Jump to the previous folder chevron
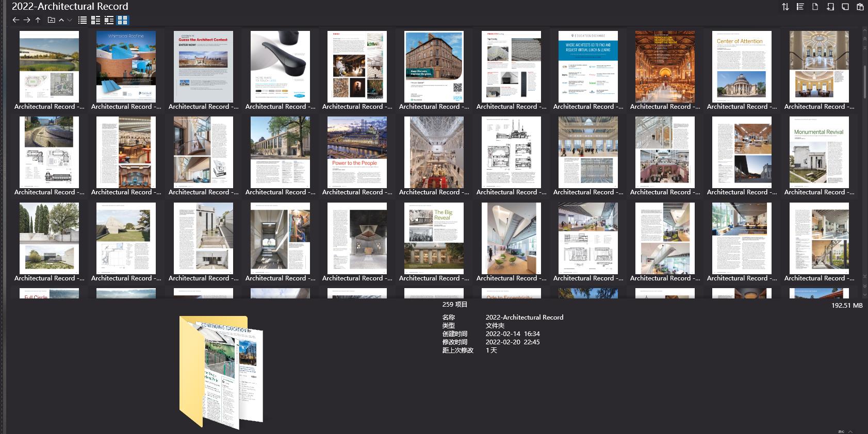This screenshot has width=868, height=434. coord(61,20)
